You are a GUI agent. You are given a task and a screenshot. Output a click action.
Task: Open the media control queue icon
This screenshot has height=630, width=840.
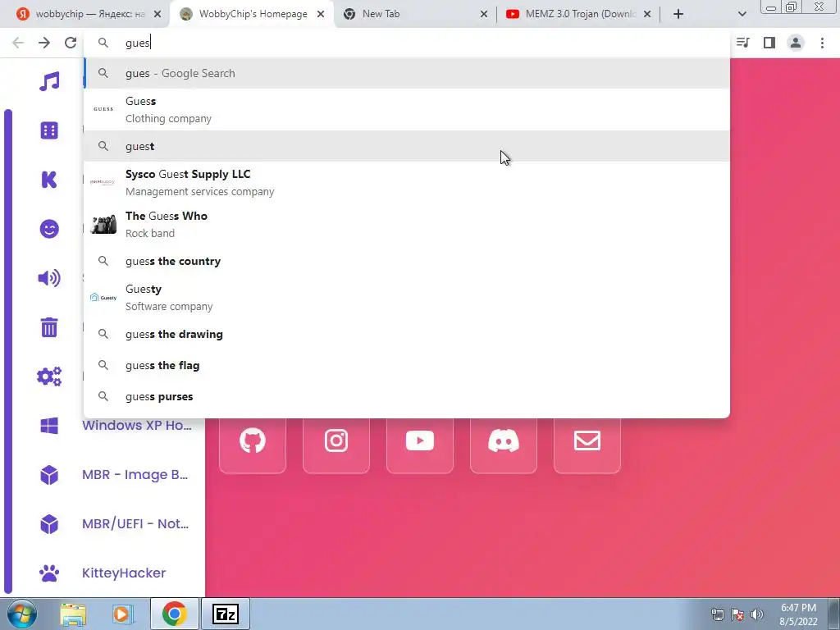point(743,43)
